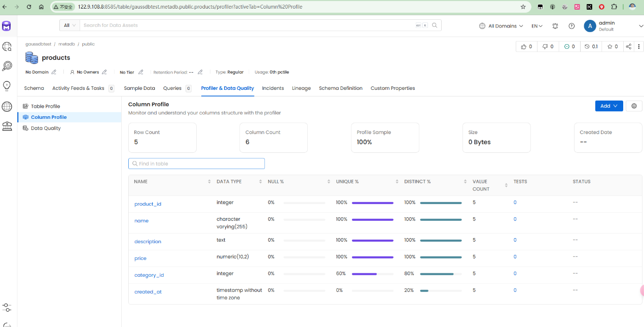644x327 pixels.
Task: Downvote the products table with thumbs-down
Action: 548,47
